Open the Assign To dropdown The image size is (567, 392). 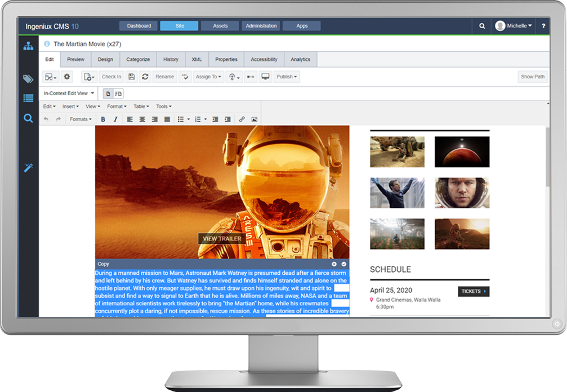coord(208,76)
